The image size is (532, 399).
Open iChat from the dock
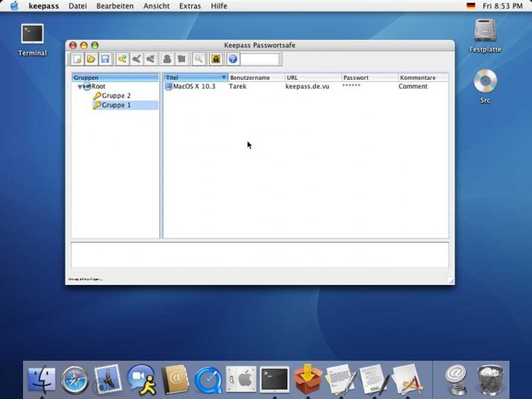(141, 380)
